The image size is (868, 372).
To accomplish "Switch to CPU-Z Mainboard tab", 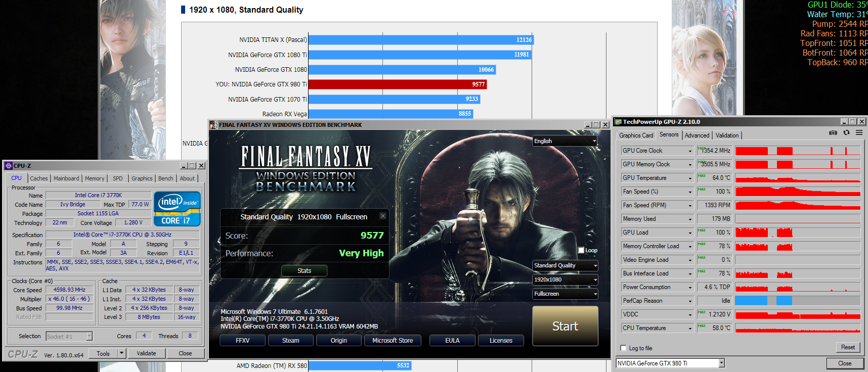I will pyautogui.click(x=66, y=178).
